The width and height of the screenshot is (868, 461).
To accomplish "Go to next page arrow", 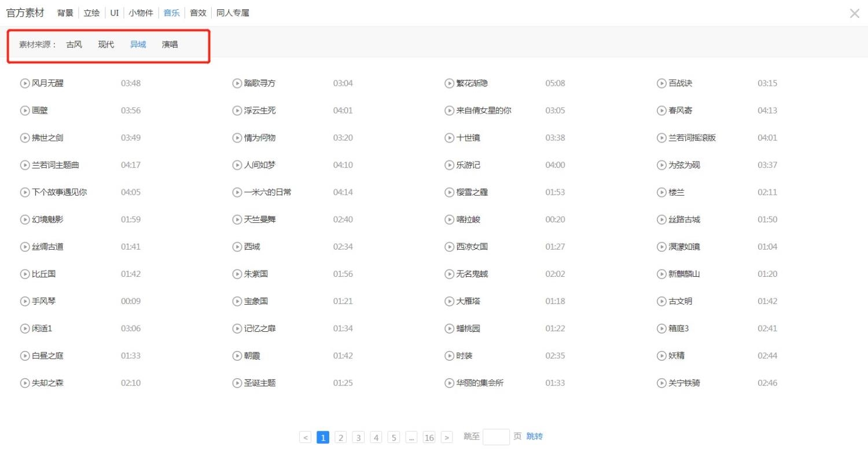I will tap(447, 437).
